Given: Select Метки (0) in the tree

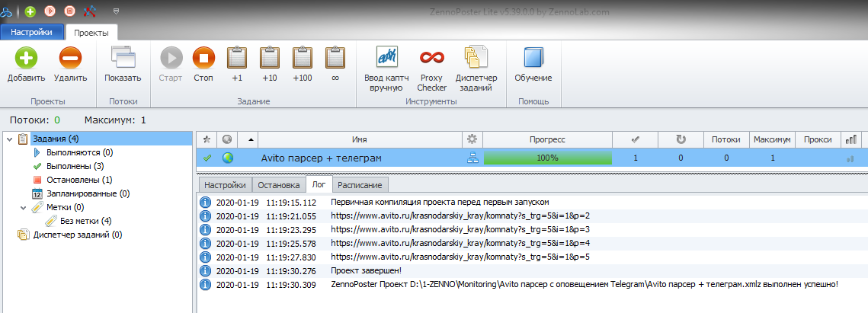Looking at the screenshot, I should tap(66, 207).
